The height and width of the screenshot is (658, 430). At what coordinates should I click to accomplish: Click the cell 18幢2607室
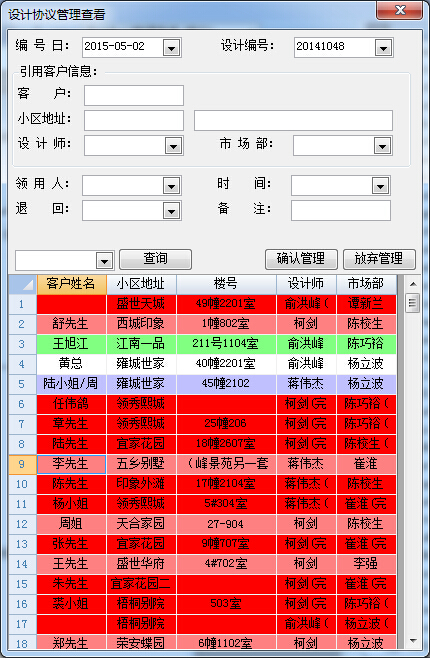(x=226, y=444)
